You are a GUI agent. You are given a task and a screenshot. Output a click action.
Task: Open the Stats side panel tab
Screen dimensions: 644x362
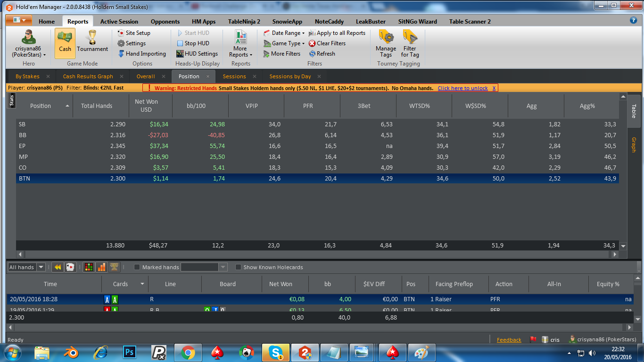tap(12, 100)
